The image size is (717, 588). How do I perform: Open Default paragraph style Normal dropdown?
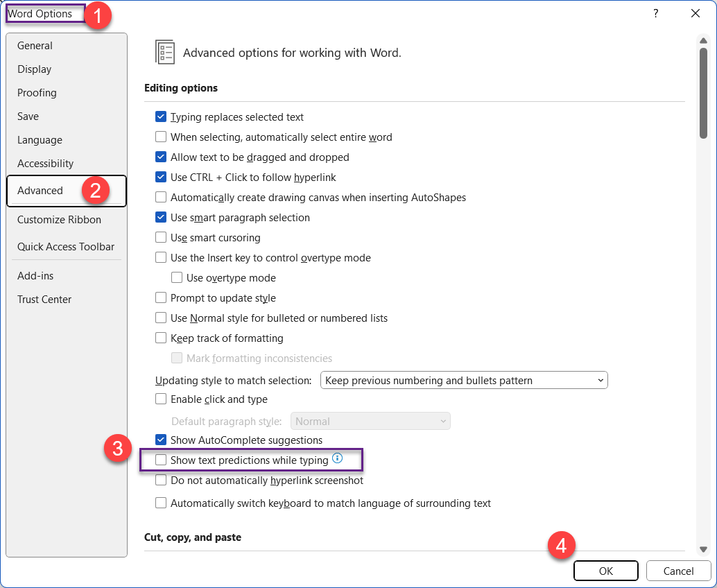point(370,421)
